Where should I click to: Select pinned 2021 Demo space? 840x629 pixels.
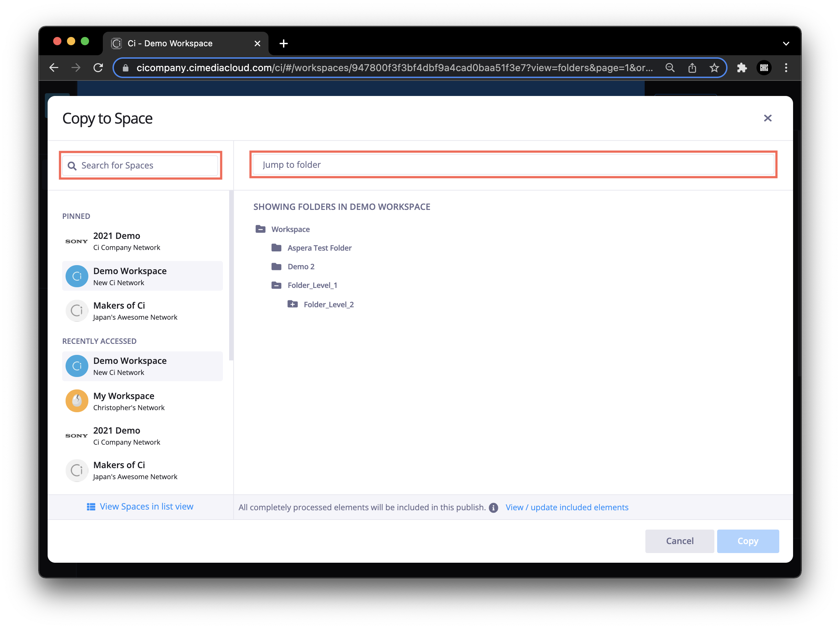click(143, 241)
